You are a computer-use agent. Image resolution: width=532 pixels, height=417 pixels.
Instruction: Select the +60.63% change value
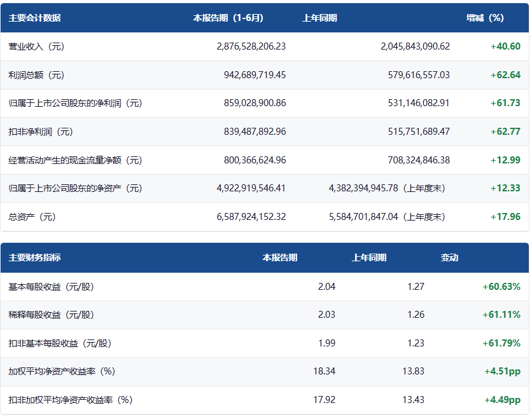click(x=501, y=287)
